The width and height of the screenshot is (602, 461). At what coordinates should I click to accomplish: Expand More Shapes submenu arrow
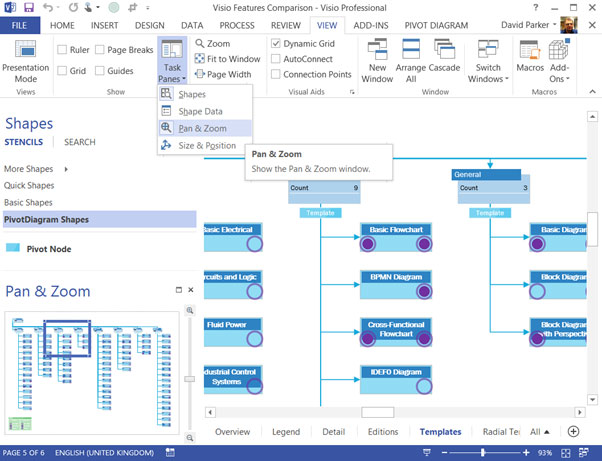[x=66, y=169]
